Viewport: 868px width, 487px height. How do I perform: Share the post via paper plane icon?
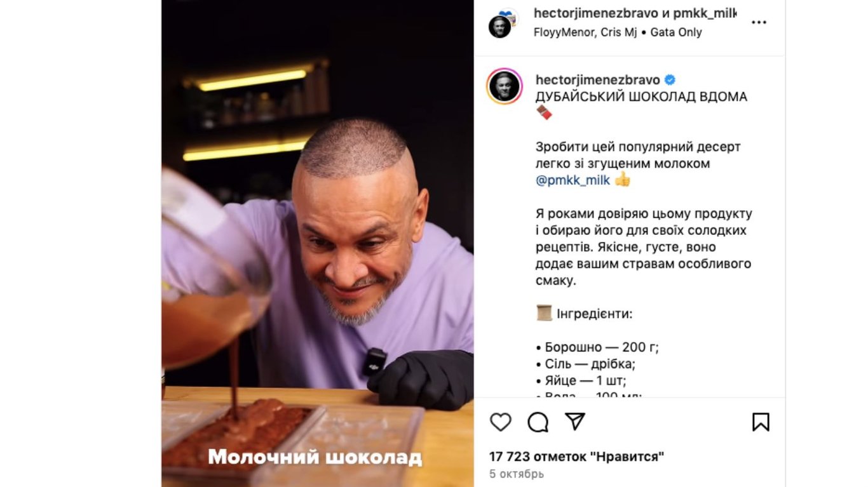point(575,422)
